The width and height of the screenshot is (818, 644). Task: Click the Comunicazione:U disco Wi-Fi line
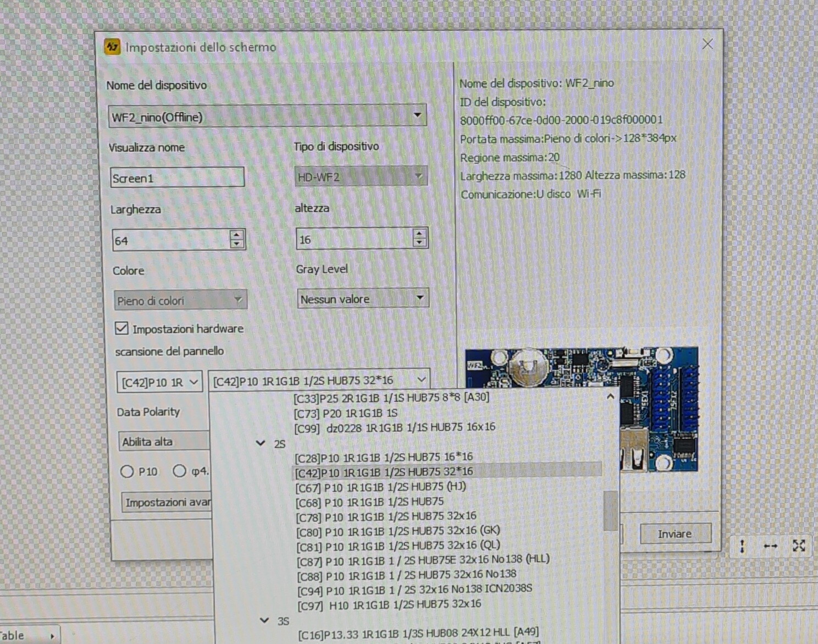coord(531,194)
